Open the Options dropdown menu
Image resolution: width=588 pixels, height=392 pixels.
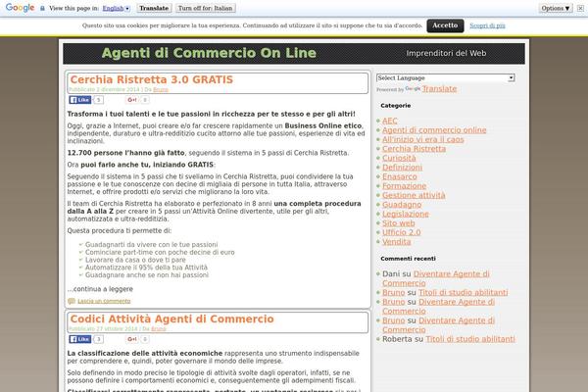(556, 8)
